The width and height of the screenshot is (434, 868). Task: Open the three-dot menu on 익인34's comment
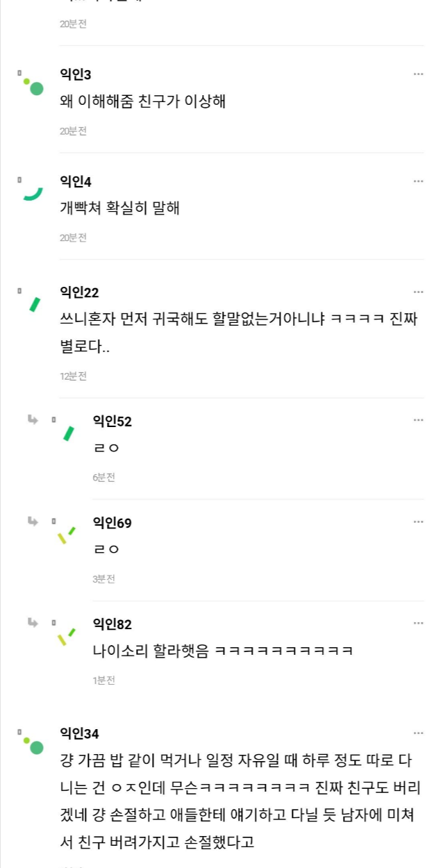[418, 733]
